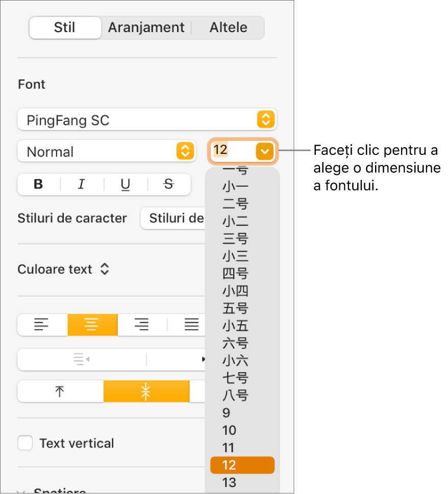Click the font size field showing 12
Image resolution: width=448 pixels, height=494 pixels.
click(x=233, y=150)
